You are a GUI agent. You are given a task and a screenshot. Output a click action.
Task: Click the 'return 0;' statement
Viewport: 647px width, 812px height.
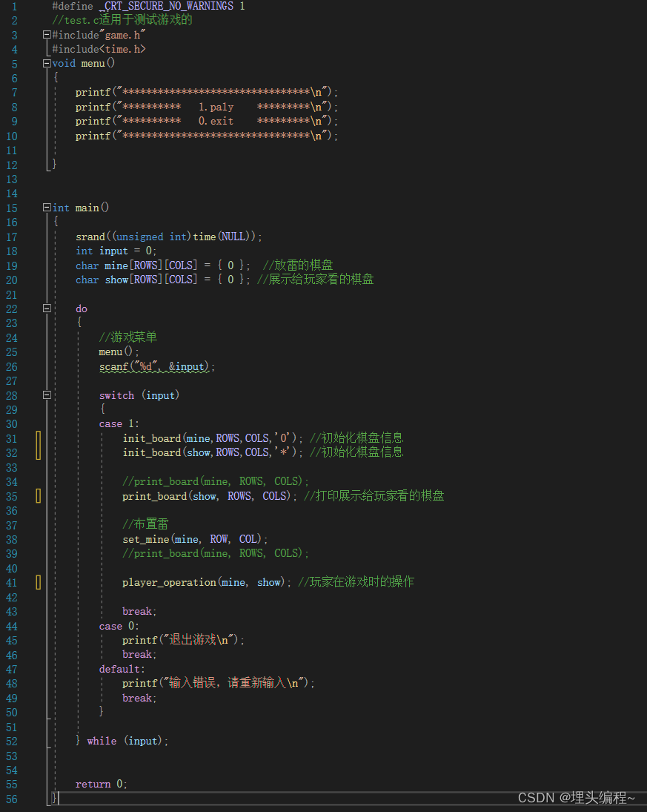pos(102,784)
